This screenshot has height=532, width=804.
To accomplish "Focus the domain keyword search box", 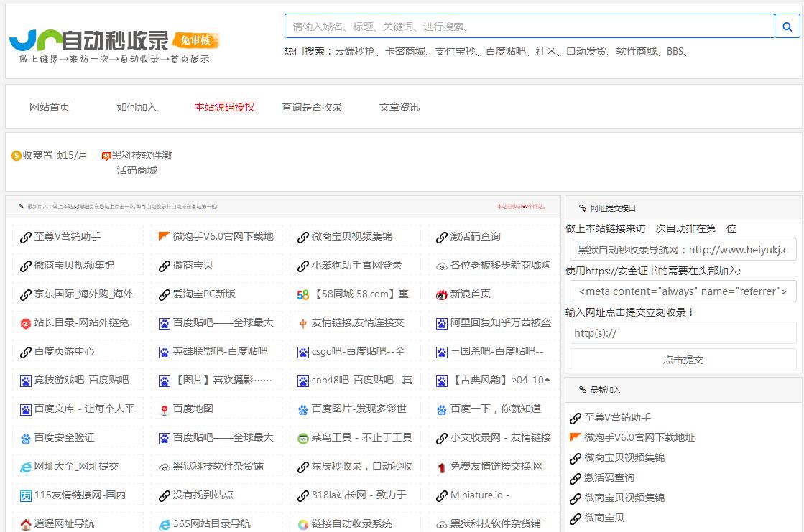I will (529, 27).
